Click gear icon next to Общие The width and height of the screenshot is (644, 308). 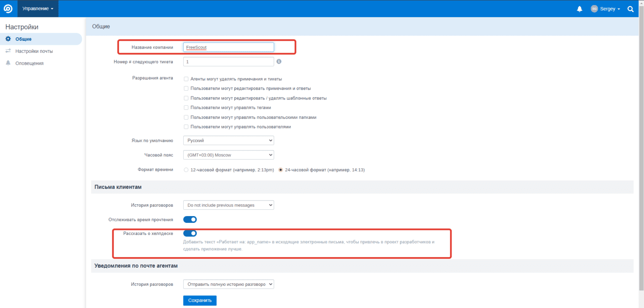coord(8,39)
